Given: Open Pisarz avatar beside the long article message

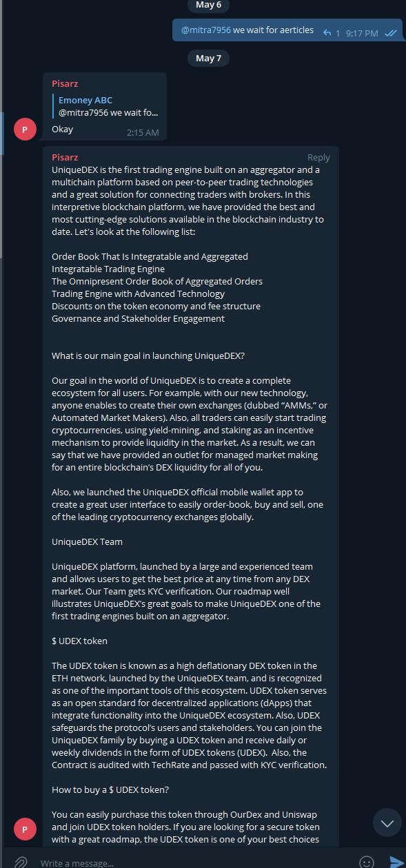Looking at the screenshot, I should [25, 829].
